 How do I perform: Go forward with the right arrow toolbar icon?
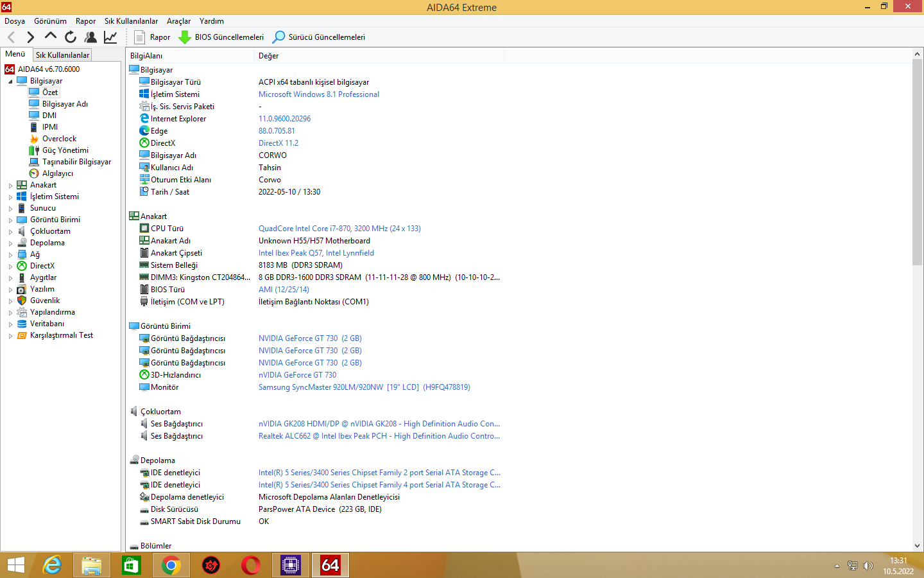click(x=30, y=37)
